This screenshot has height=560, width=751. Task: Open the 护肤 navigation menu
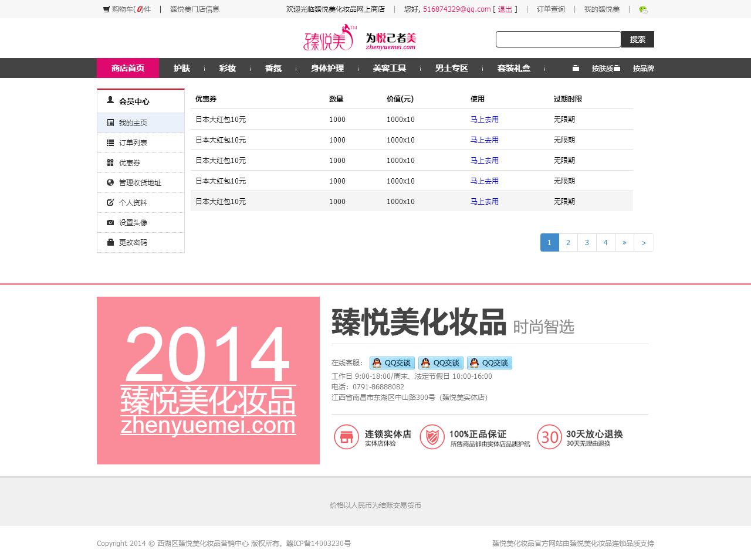(x=182, y=68)
